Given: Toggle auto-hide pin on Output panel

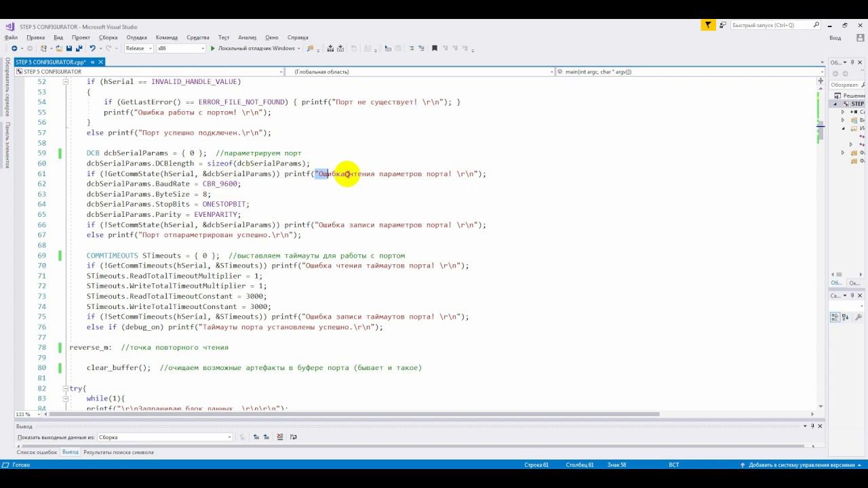Looking at the screenshot, I should click(812, 426).
